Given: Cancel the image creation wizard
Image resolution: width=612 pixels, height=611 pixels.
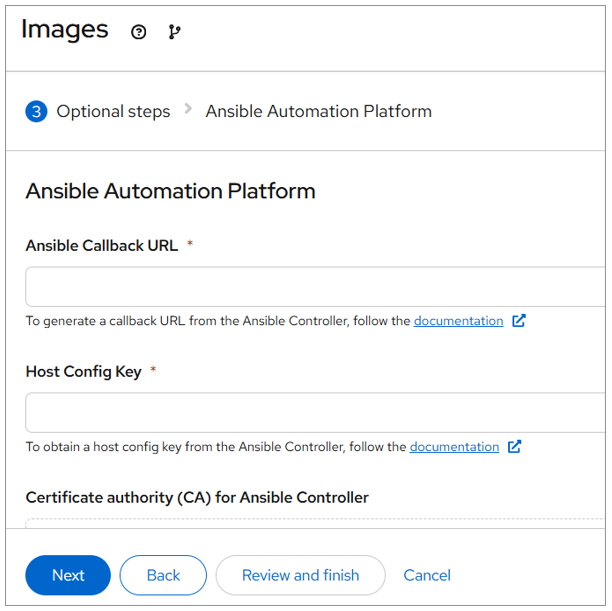Looking at the screenshot, I should 427,575.
